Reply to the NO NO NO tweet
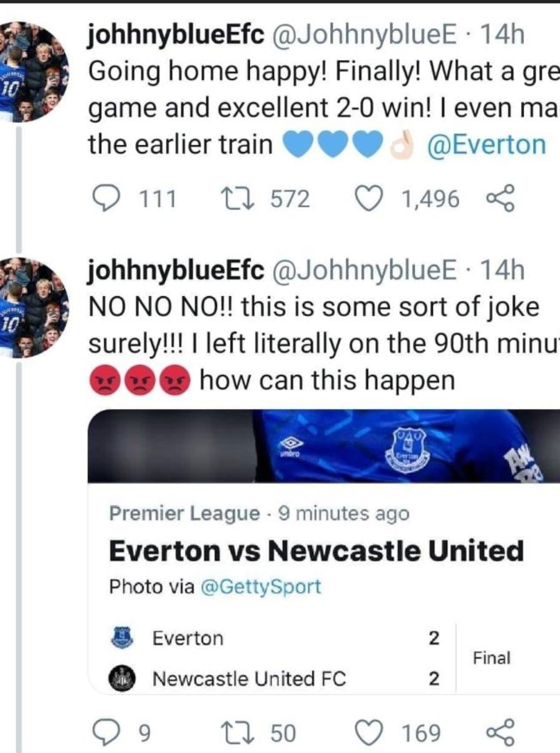560x753 pixels. [105, 732]
